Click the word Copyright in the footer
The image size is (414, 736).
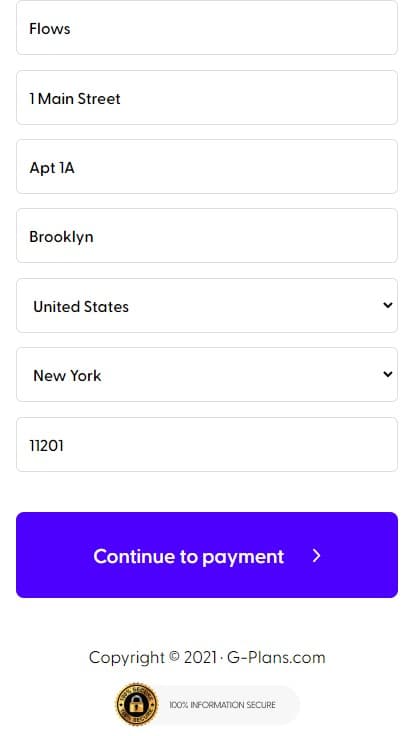127,658
